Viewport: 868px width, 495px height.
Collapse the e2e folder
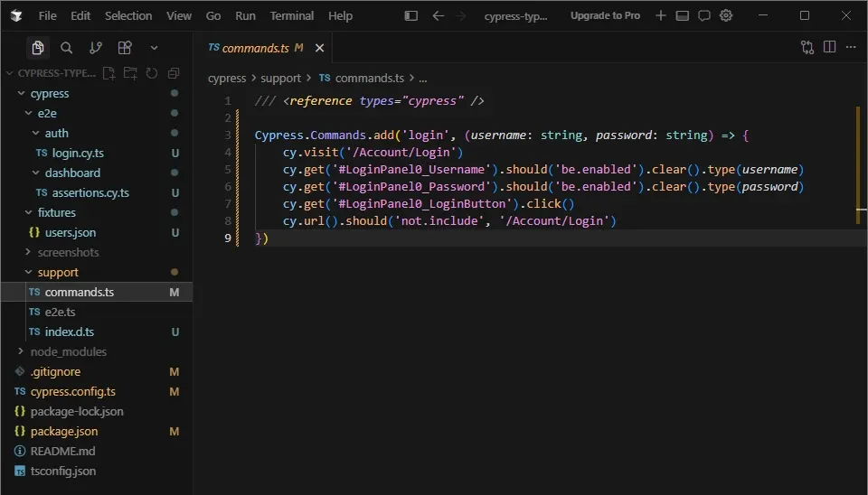(29, 113)
